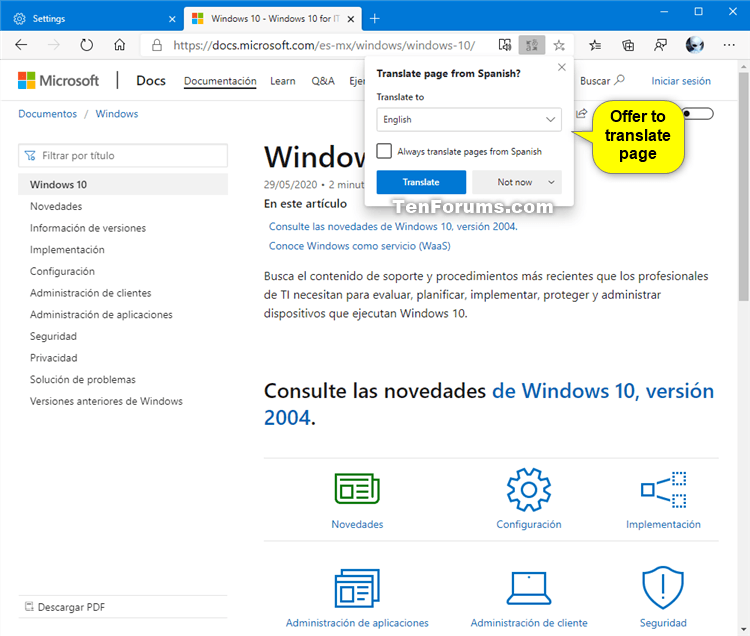Screen dimensions: 750x636
Task: Click the Administración de cliente laptop icon
Action: point(529,588)
